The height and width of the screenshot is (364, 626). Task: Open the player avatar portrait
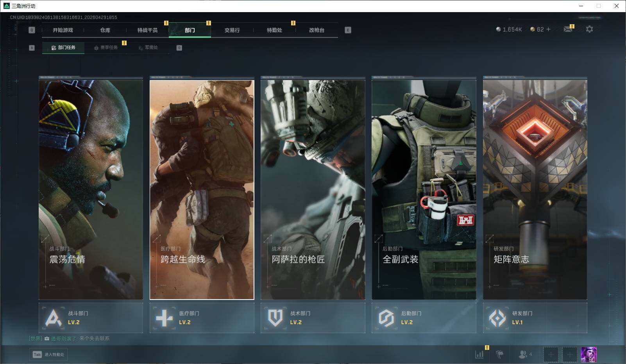pyautogui.click(x=588, y=355)
